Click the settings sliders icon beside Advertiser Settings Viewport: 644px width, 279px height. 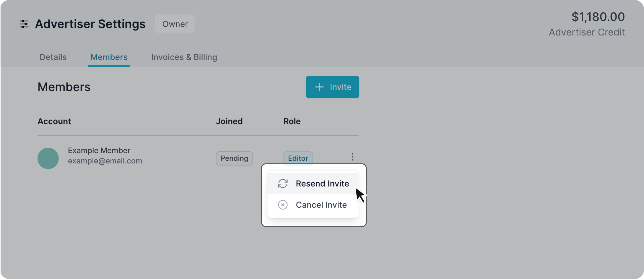coord(24,24)
